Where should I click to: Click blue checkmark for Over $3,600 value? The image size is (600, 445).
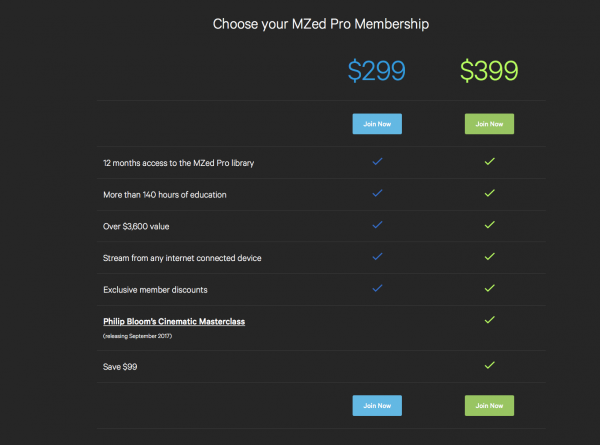point(377,225)
